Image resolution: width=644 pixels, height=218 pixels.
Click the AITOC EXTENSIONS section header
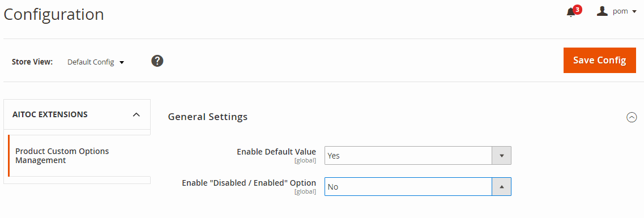pyautogui.click(x=77, y=114)
